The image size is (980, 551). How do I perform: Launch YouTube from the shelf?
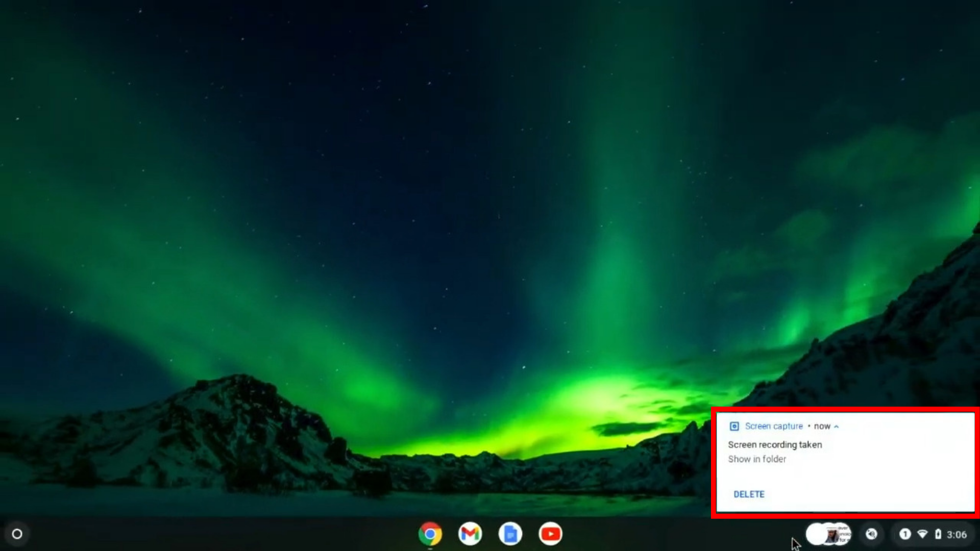pos(550,534)
